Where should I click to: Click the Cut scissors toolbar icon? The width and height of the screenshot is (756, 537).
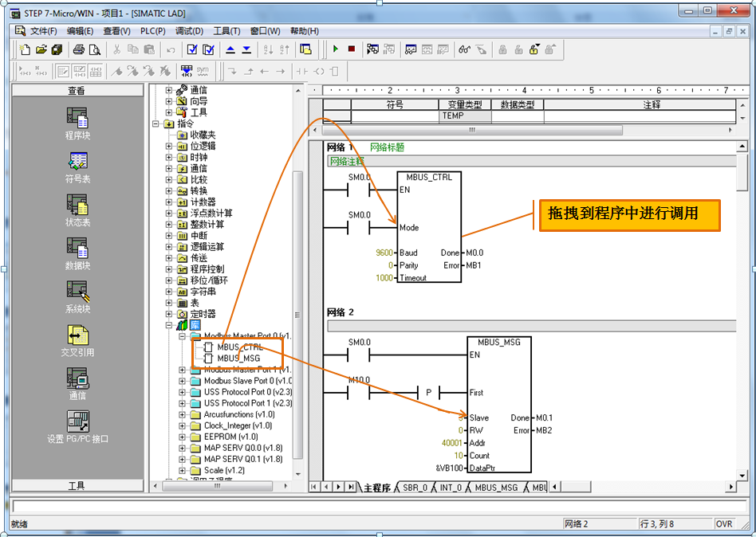pos(116,49)
